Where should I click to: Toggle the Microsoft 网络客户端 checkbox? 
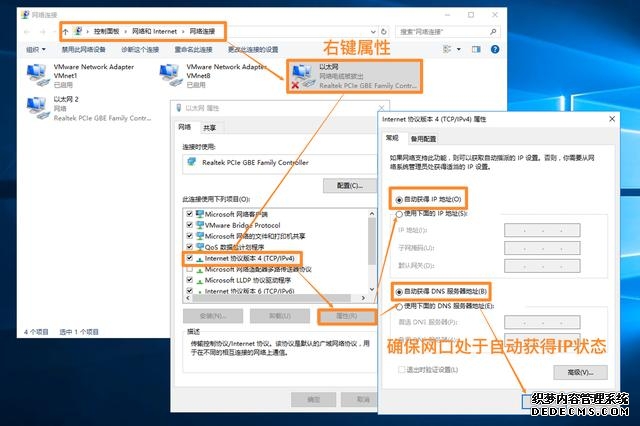[189, 214]
